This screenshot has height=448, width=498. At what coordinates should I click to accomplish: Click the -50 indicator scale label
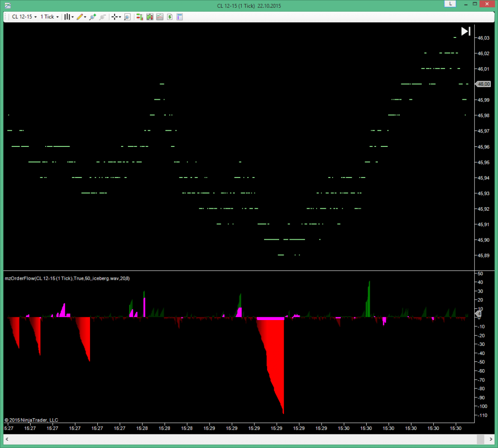pos(481,362)
